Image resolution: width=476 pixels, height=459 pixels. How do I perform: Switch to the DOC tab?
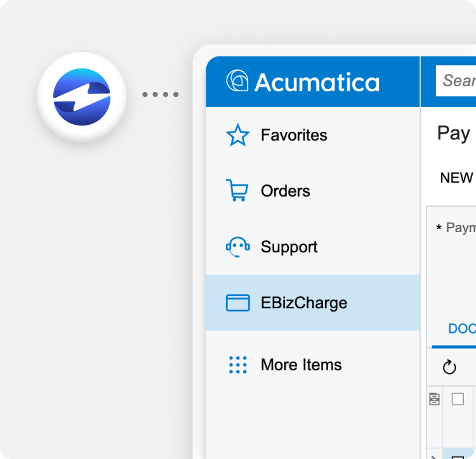pos(462,328)
